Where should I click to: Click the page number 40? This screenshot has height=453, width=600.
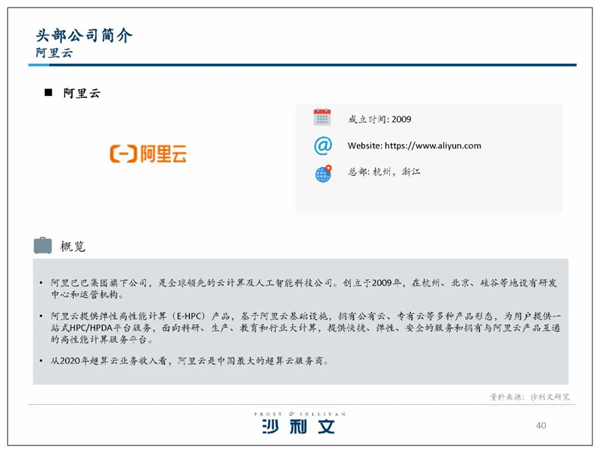tap(541, 425)
